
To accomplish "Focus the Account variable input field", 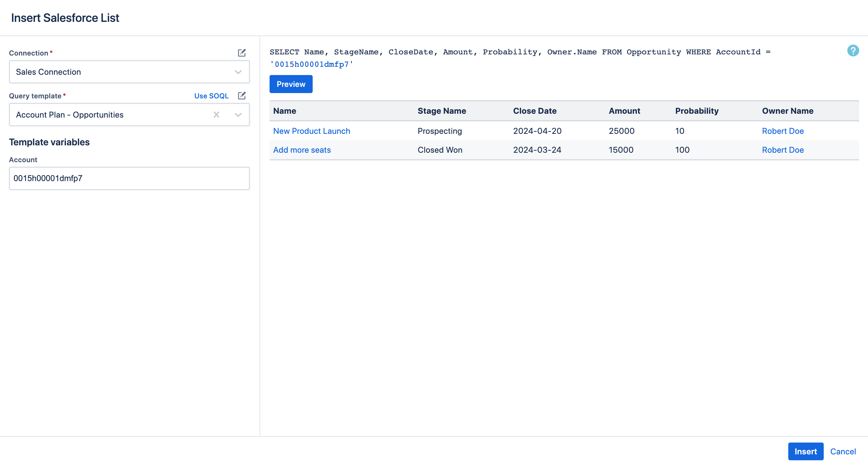I will coord(129,178).
